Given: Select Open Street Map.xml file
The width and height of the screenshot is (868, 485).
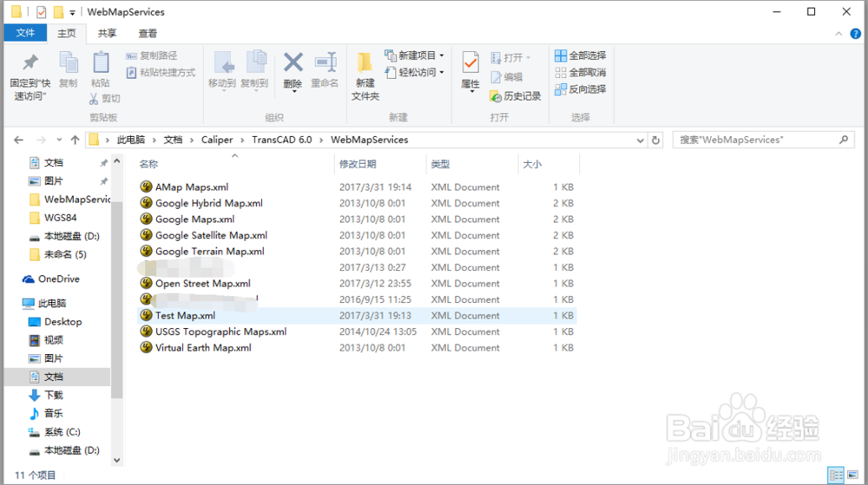Looking at the screenshot, I should [202, 283].
